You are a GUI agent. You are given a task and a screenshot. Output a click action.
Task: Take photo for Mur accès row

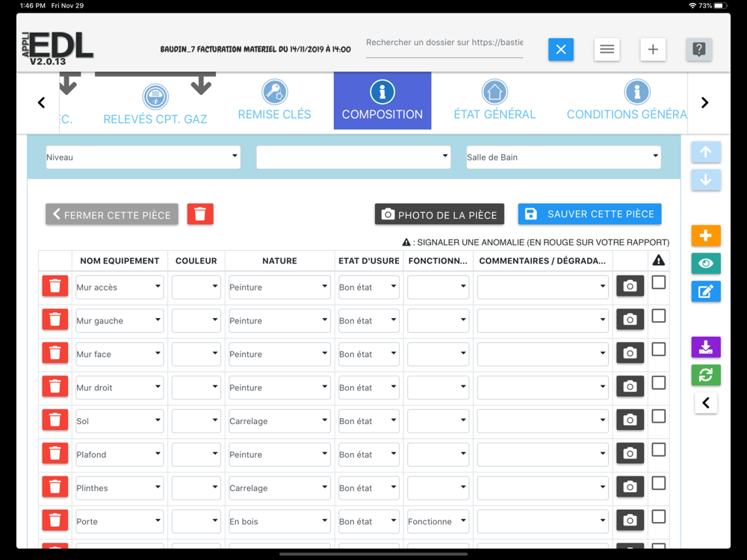click(x=630, y=286)
